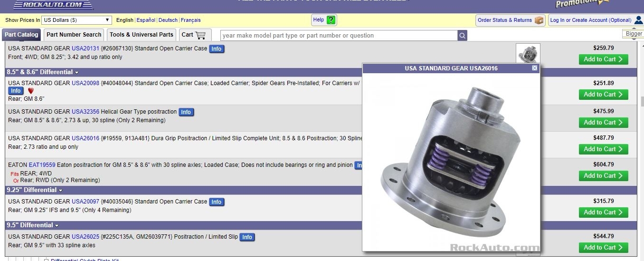
Task: Add the $544.79 USA26025 item to cart
Action: click(603, 248)
